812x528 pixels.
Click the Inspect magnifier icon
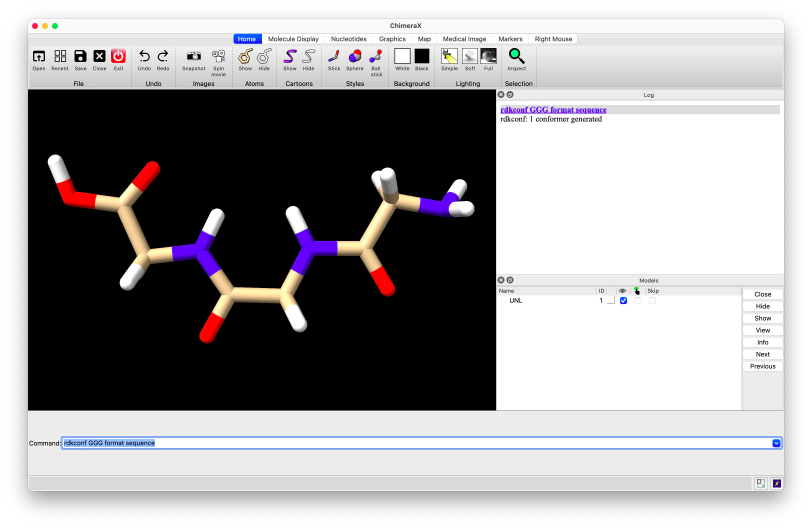[x=516, y=56]
